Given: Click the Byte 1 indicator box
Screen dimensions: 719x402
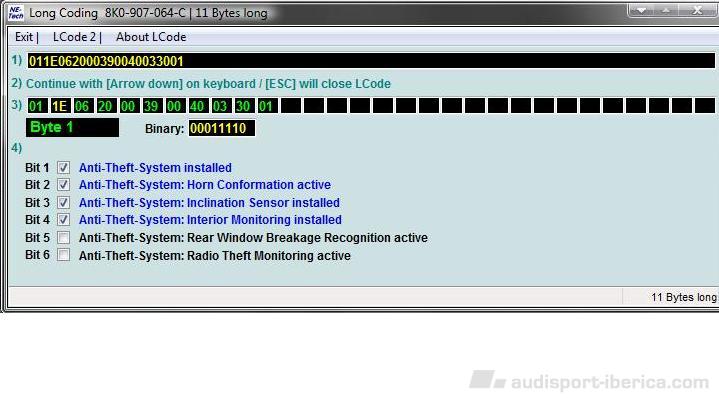Looking at the screenshot, I should (x=72, y=127).
